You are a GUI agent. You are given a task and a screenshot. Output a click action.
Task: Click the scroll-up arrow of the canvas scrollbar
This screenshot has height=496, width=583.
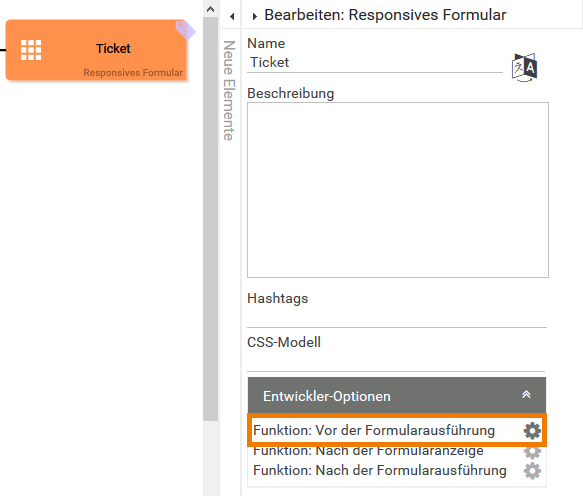tap(210, 9)
